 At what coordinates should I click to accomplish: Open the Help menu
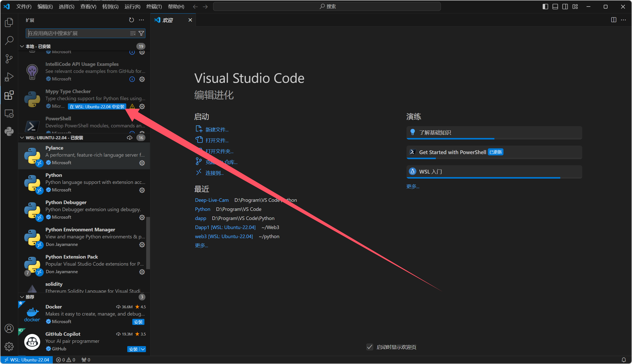click(176, 7)
